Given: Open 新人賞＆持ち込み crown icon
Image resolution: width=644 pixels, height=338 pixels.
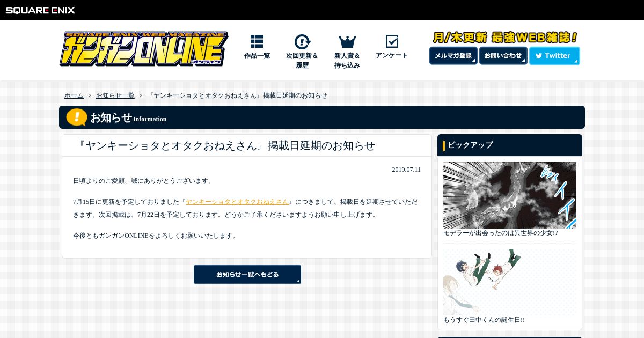Looking at the screenshot, I should (x=347, y=42).
